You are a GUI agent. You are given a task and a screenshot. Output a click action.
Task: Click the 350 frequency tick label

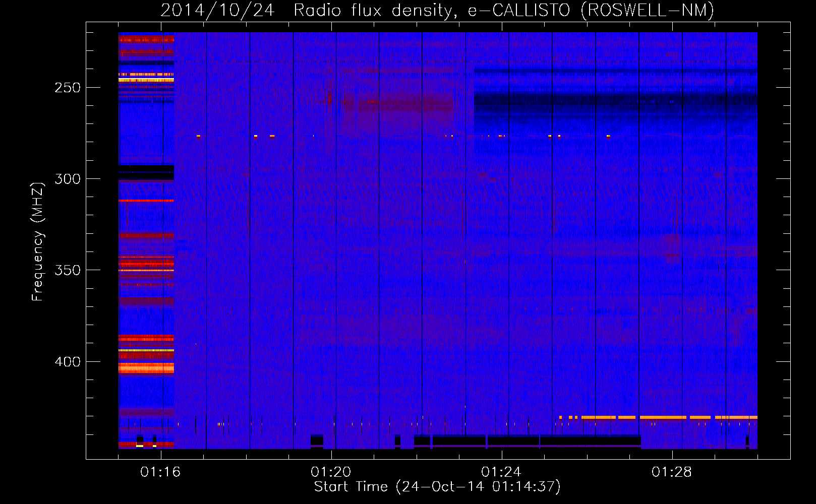68,270
